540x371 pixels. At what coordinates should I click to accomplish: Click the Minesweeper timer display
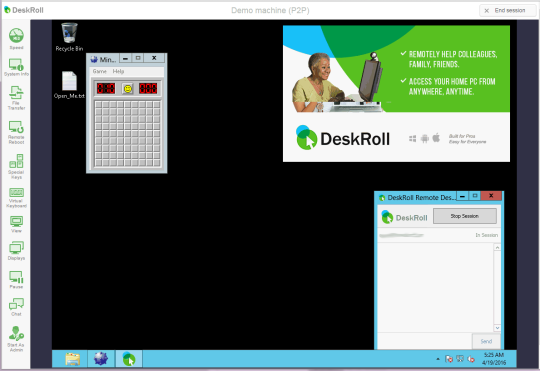pyautogui.click(x=148, y=88)
